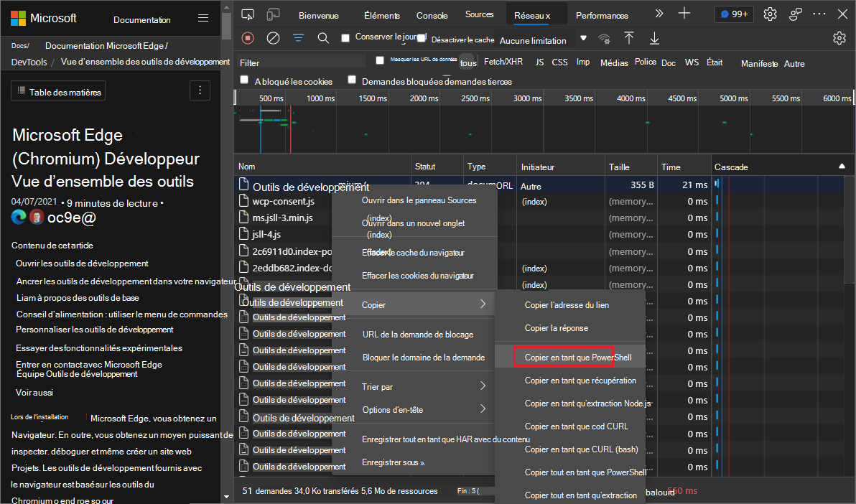
Task: Toggle sort arrow on Cascade column
Action: click(x=842, y=166)
